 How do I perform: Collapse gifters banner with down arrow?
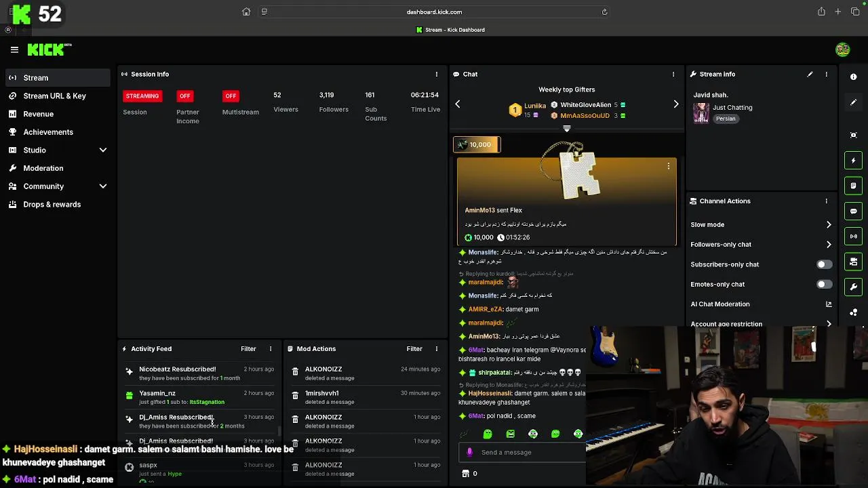(x=567, y=128)
